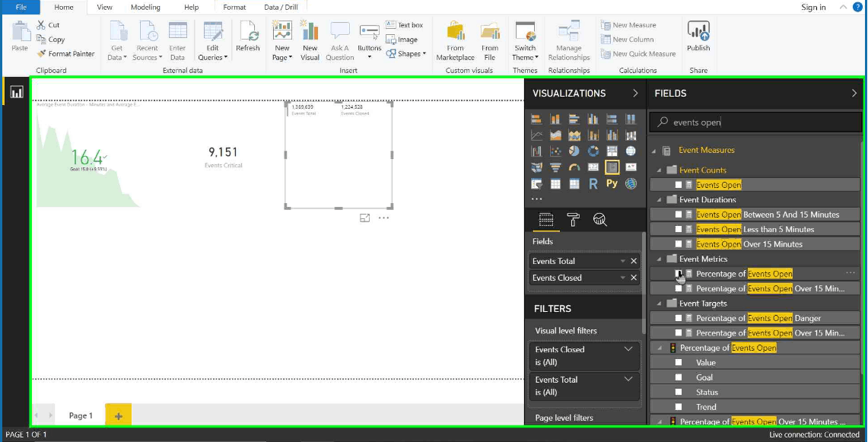Screen dimensions: 868x442
Task: Collapse the Fields pane with its chevron
Action: [x=854, y=94]
